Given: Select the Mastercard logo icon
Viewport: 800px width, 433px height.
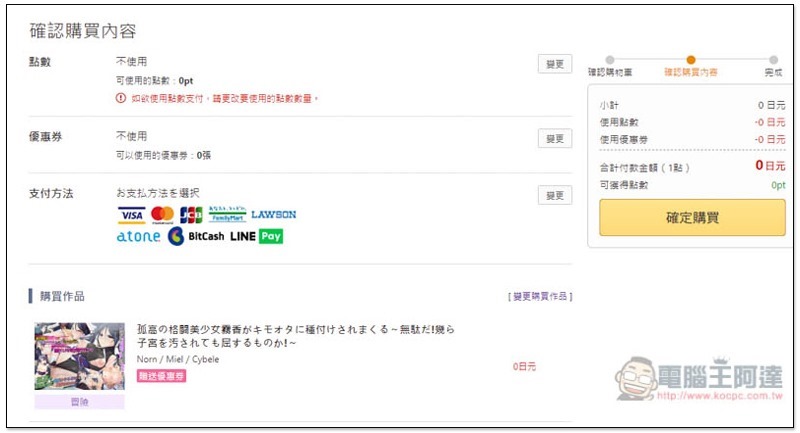Looking at the screenshot, I should pyautogui.click(x=162, y=215).
